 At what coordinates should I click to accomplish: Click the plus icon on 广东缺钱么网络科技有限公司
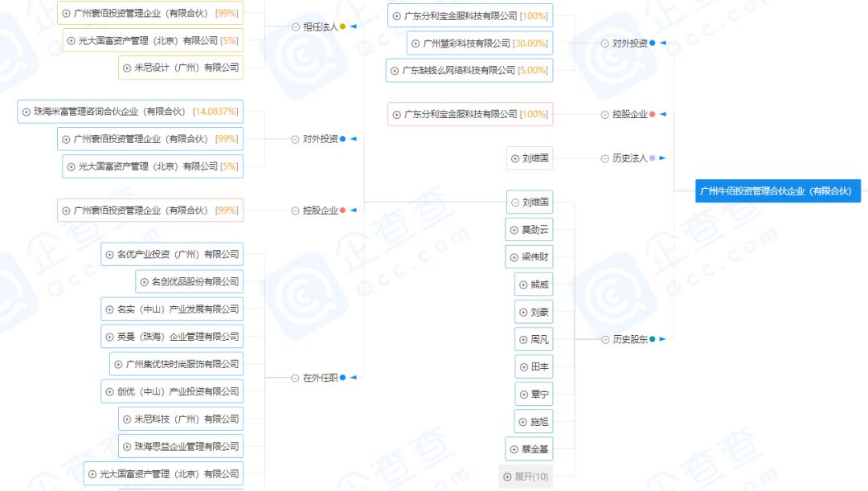click(x=395, y=71)
